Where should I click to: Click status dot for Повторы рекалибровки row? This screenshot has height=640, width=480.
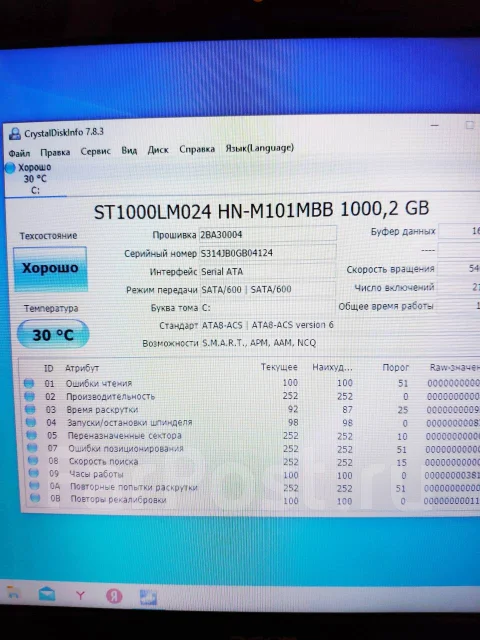point(36,498)
